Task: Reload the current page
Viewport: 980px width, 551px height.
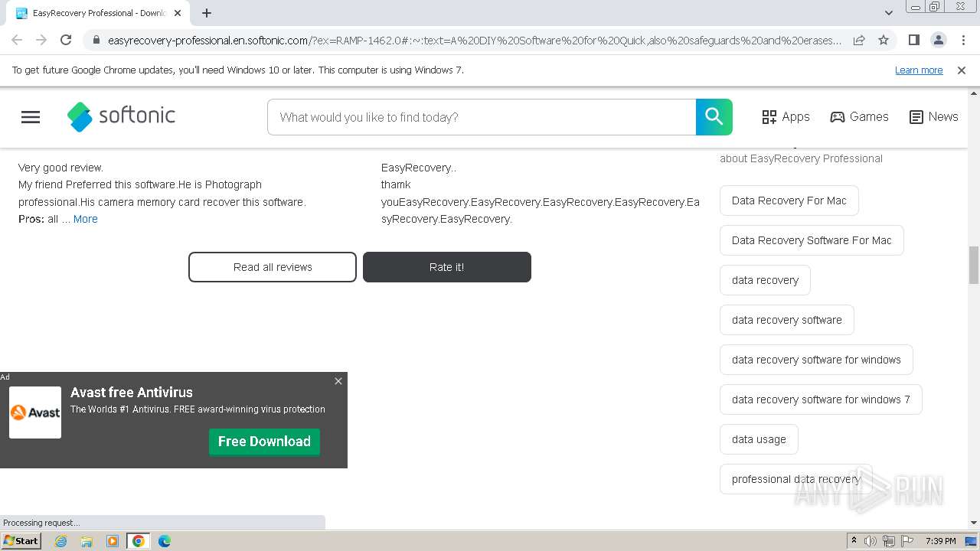Action: pyautogui.click(x=66, y=40)
